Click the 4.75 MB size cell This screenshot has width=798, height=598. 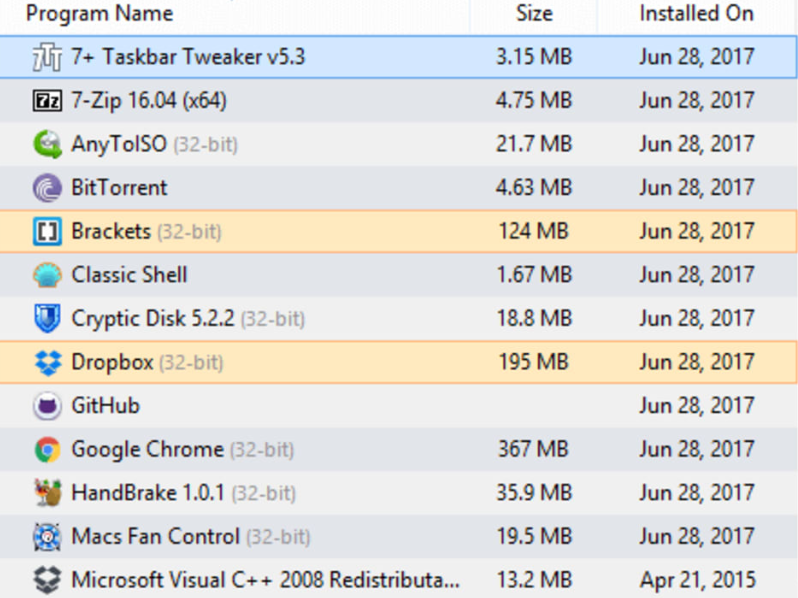534,100
